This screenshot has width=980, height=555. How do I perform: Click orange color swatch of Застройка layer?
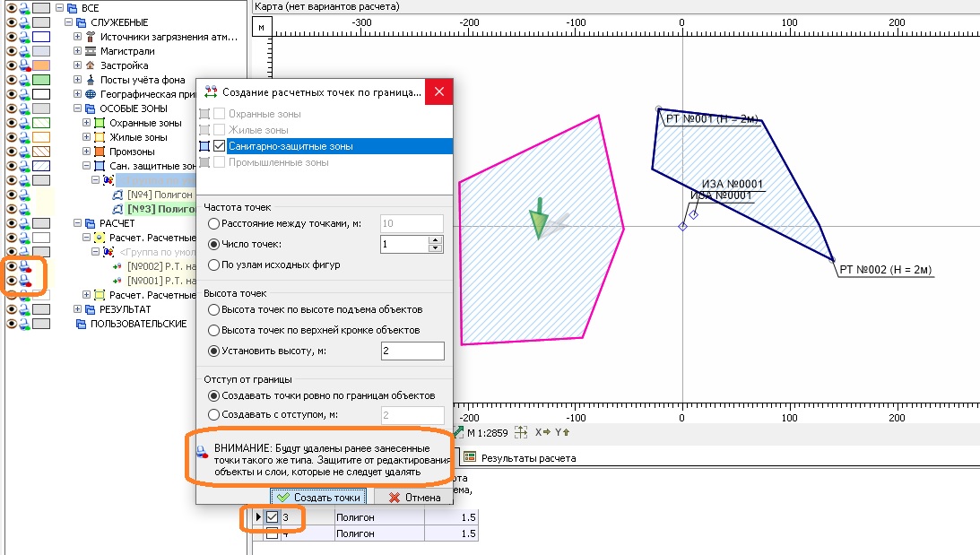[41, 65]
